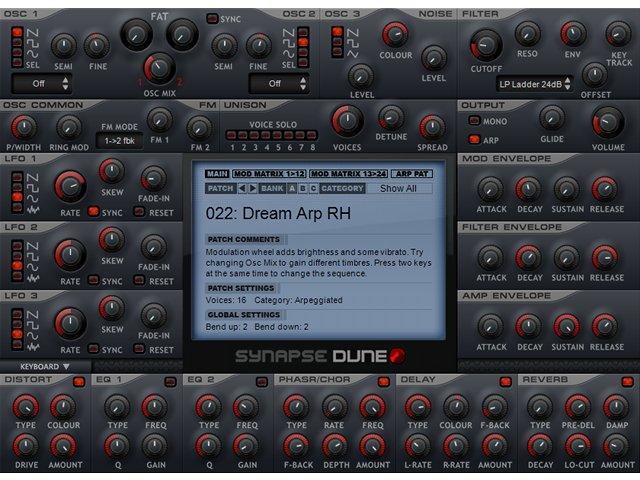The height and width of the screenshot is (480, 640).
Task: Switch to Main display tab
Action: coord(217,173)
